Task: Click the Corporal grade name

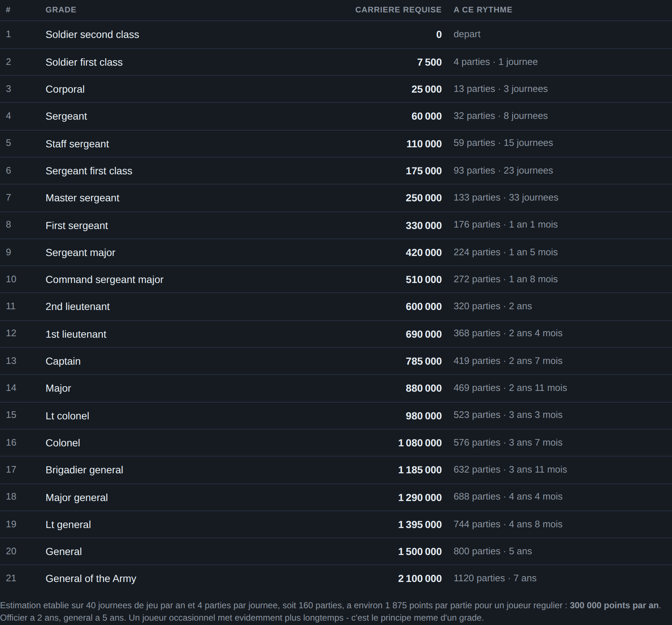Action: tap(65, 89)
